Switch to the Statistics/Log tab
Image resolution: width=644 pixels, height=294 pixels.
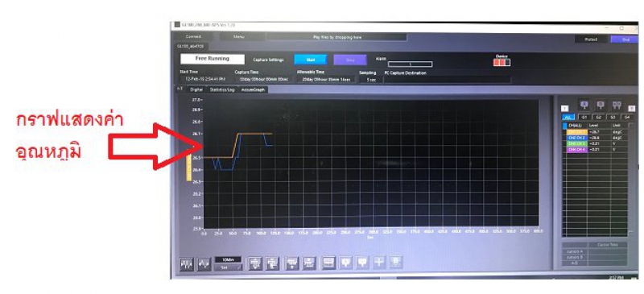tap(222, 89)
